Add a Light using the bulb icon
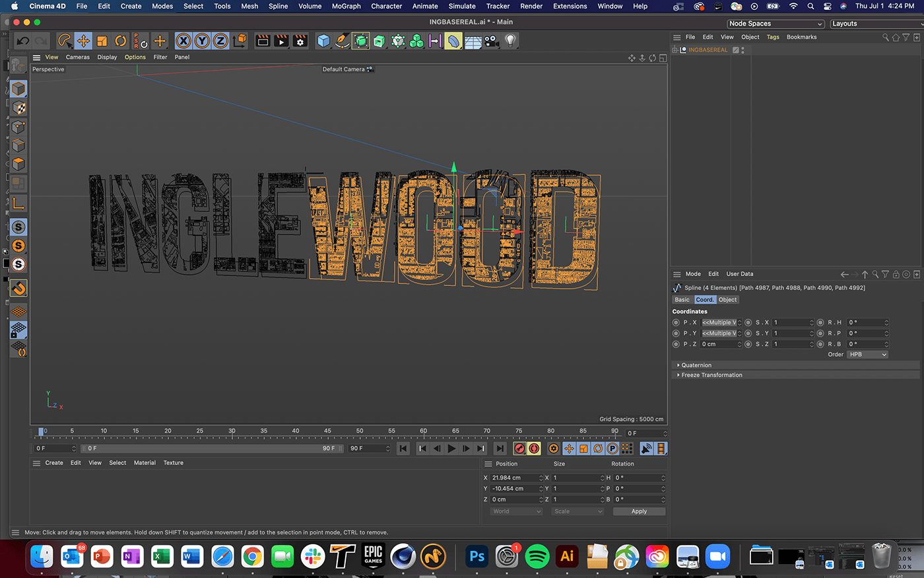The height and width of the screenshot is (578, 924). (510, 41)
